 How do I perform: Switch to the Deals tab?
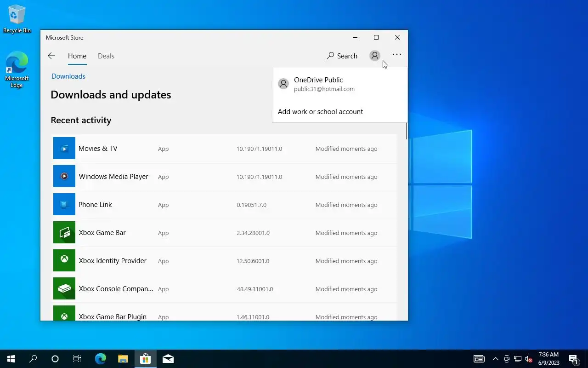pyautogui.click(x=106, y=56)
